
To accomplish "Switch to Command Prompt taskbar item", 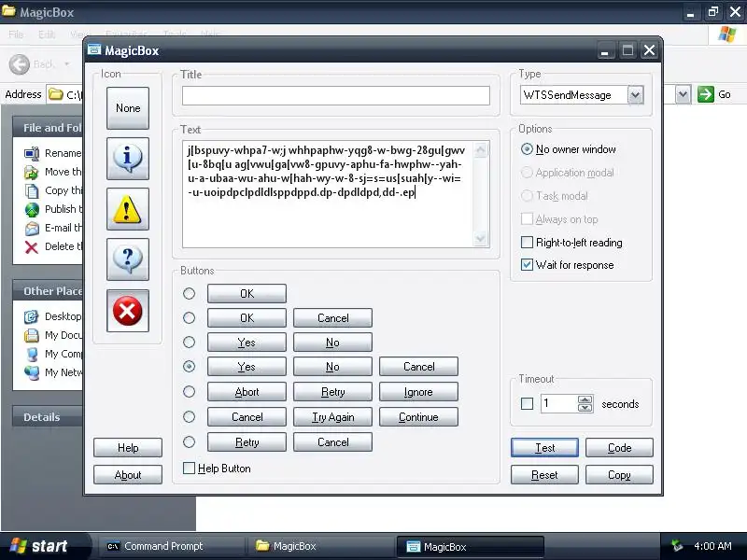I will [171, 546].
